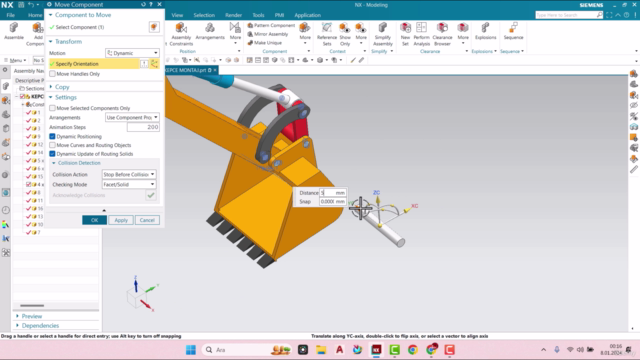The width and height of the screenshot is (640, 360).
Task: Switch to the Tools tab
Action: point(258,15)
